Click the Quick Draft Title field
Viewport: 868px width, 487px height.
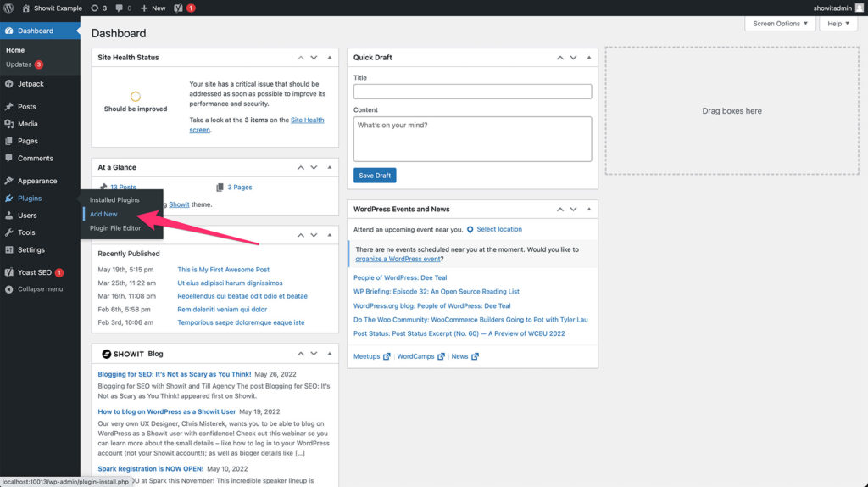[472, 92]
